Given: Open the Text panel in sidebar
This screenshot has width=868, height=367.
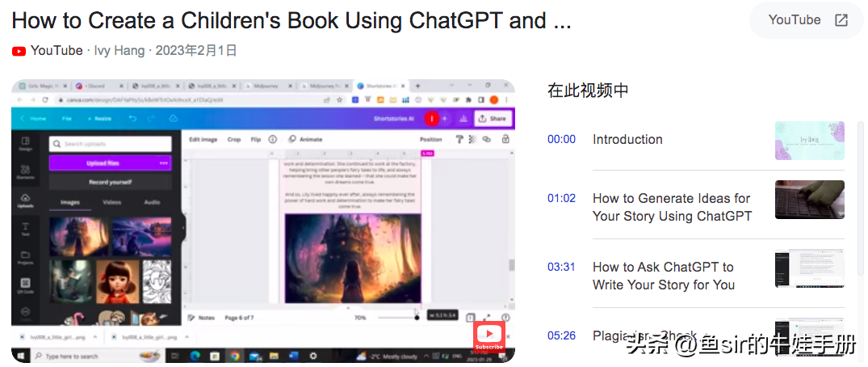Looking at the screenshot, I should click(26, 230).
